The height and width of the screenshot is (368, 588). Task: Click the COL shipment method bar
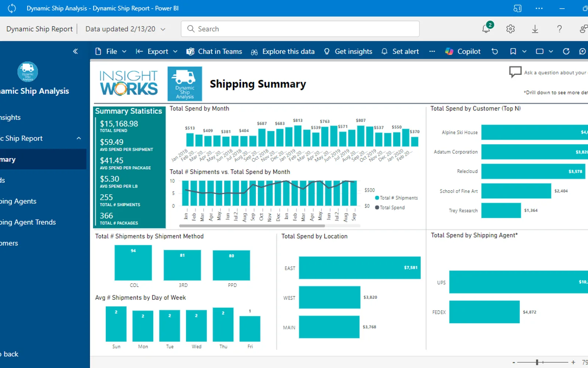pos(133,263)
